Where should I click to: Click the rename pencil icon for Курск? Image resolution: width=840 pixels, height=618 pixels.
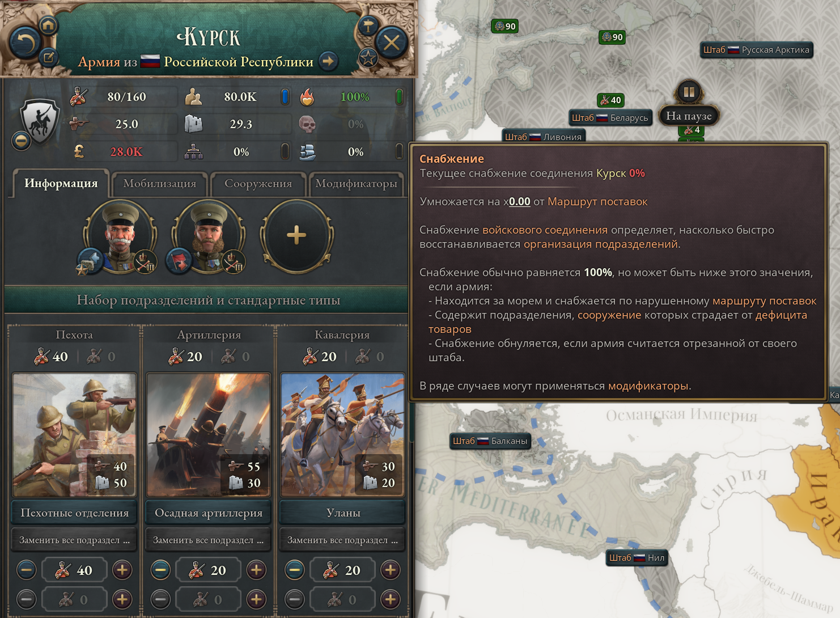(49, 57)
